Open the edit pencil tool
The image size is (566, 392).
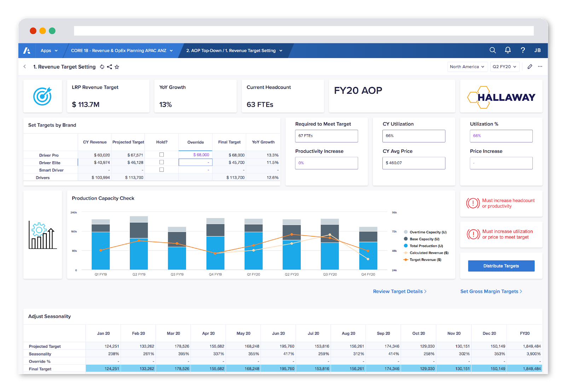click(530, 66)
